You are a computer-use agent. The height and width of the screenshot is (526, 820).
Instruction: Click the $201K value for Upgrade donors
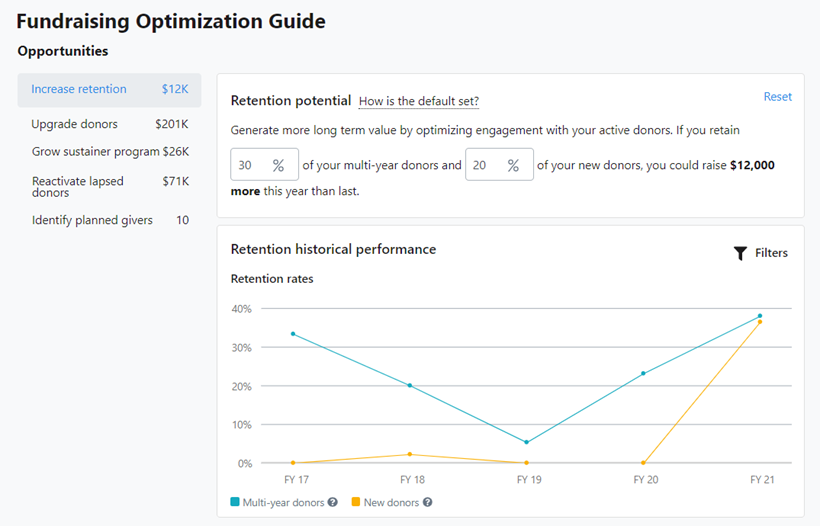pos(172,124)
